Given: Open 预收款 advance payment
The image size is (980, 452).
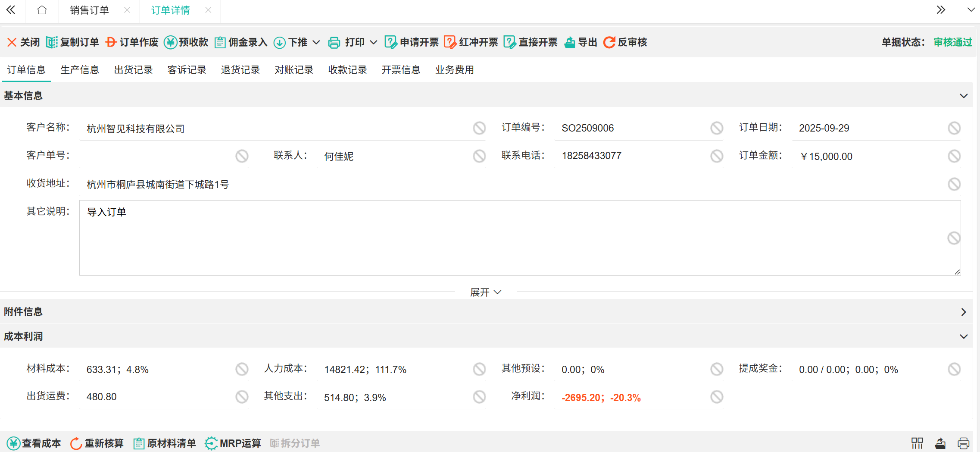Looking at the screenshot, I should 186,42.
